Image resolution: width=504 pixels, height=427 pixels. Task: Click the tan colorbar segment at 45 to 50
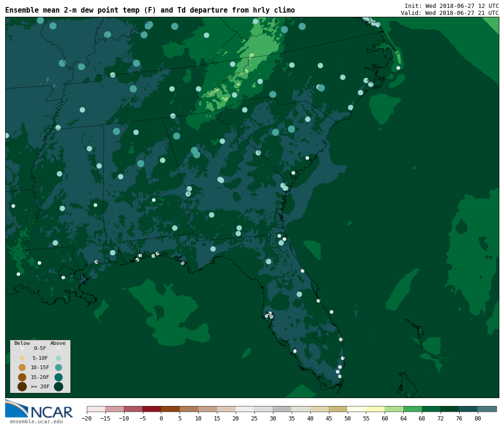coord(338,409)
